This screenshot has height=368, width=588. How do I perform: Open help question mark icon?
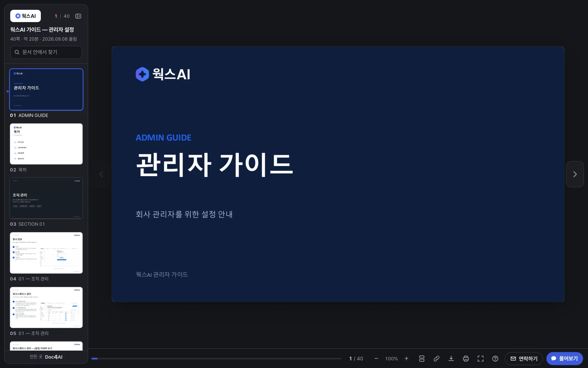click(x=495, y=358)
